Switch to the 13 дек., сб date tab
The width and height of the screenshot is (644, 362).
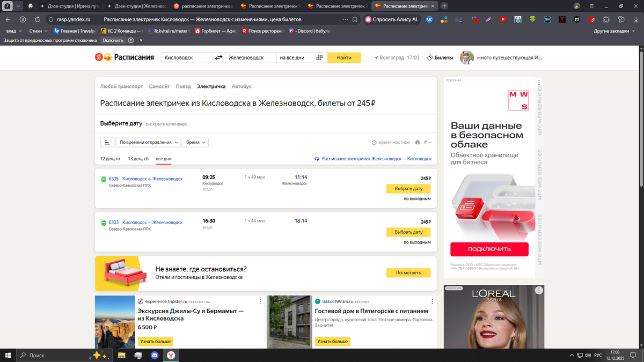click(x=138, y=159)
